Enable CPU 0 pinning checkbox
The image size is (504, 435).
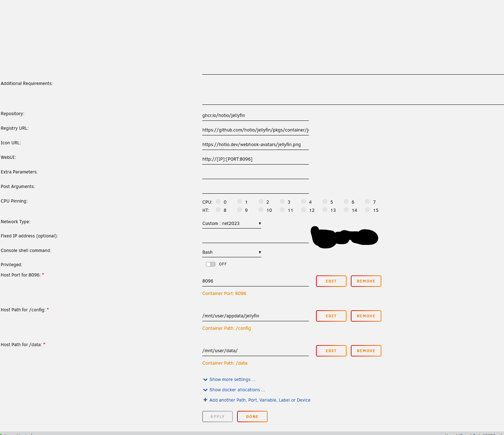(218, 202)
